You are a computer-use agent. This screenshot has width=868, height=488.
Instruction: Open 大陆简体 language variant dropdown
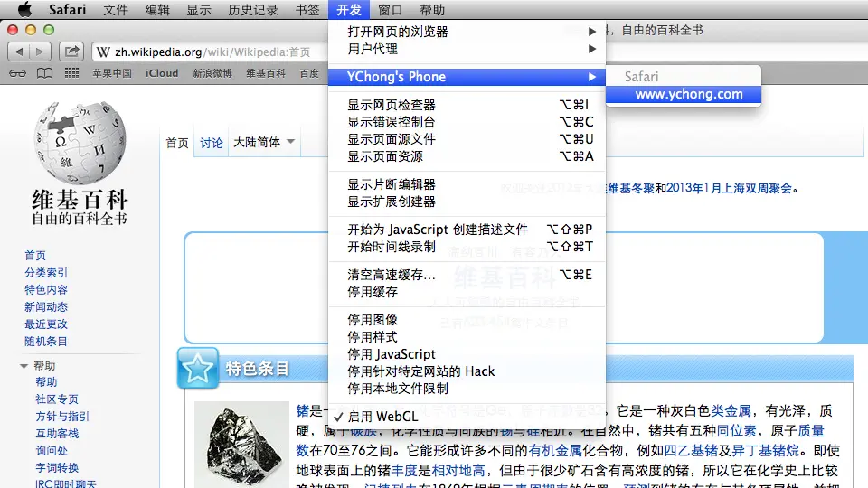[263, 142]
